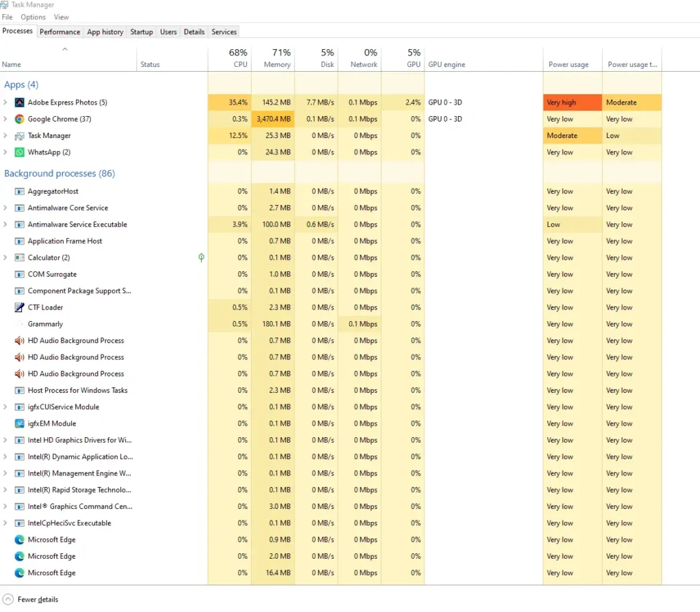The height and width of the screenshot is (612, 700).
Task: Click the Intel Graphics Command Center icon
Action: pos(19,506)
